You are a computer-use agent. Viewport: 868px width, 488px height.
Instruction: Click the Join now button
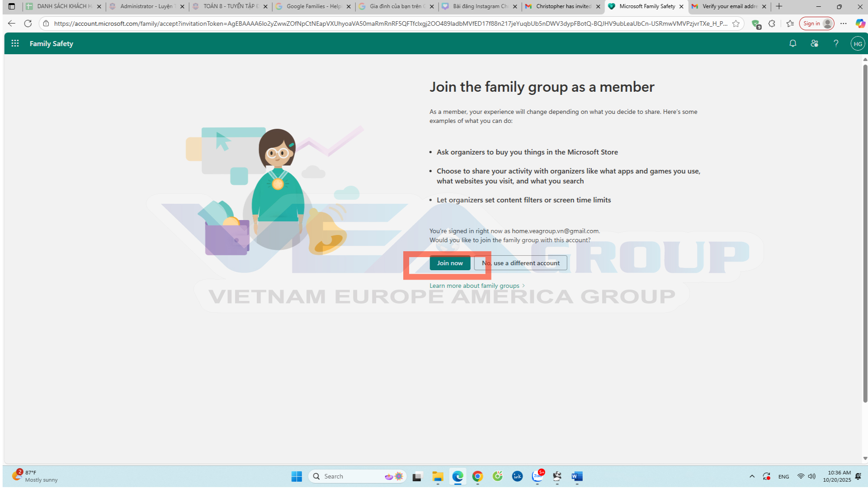click(449, 263)
